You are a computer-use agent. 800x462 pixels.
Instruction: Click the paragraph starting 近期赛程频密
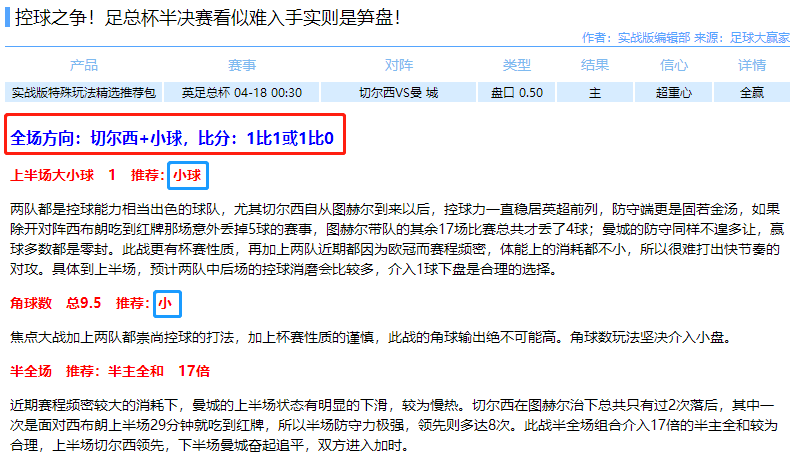coord(394,425)
